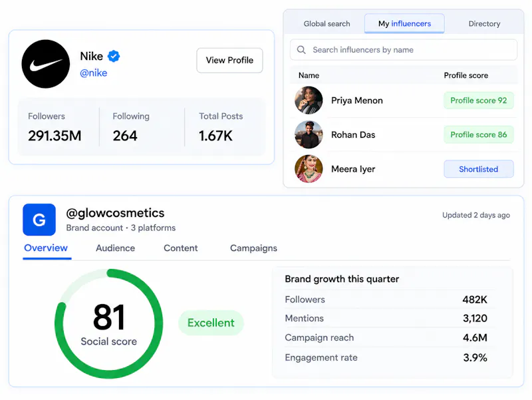Switch to the Global search tab
Viewport: 532px width, 400px height.
point(327,24)
